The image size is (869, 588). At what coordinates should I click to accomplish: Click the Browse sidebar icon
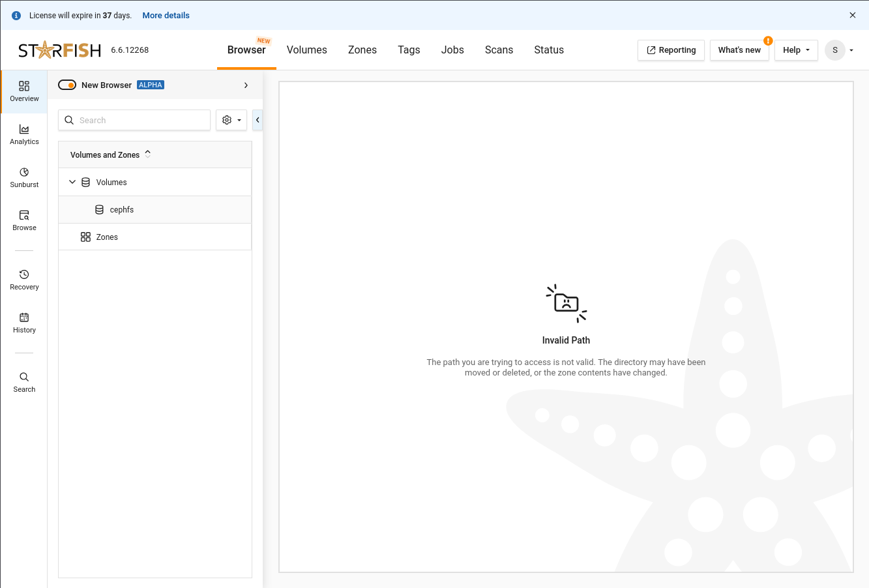[24, 220]
